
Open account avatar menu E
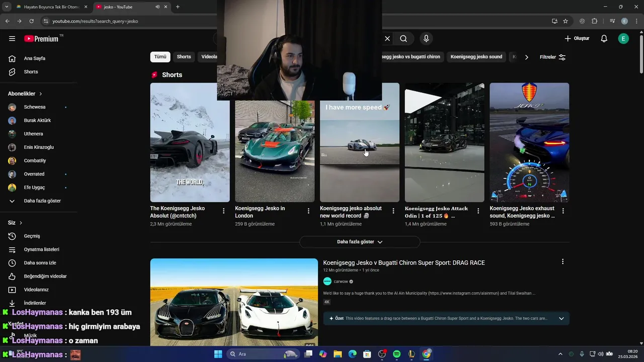click(623, 39)
